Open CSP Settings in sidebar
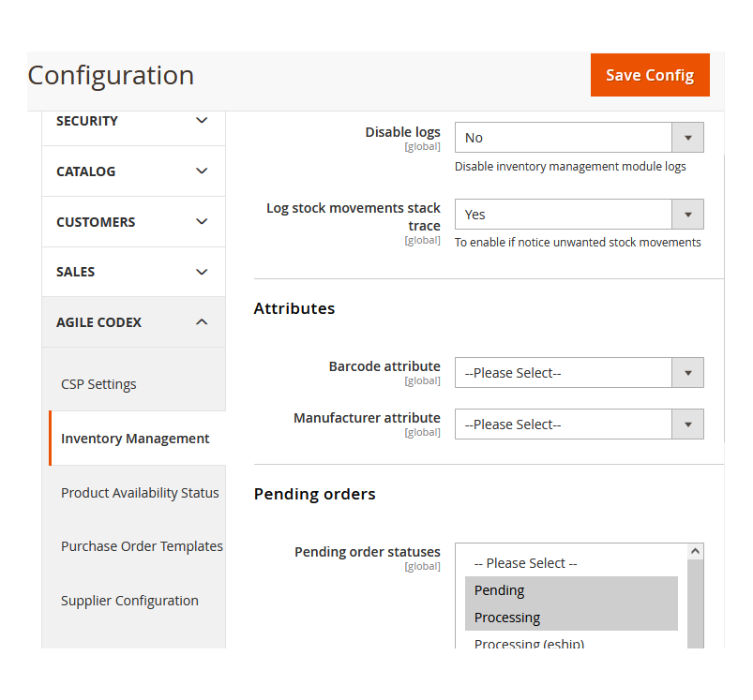Image resolution: width=753 pixels, height=700 pixels. click(x=98, y=384)
